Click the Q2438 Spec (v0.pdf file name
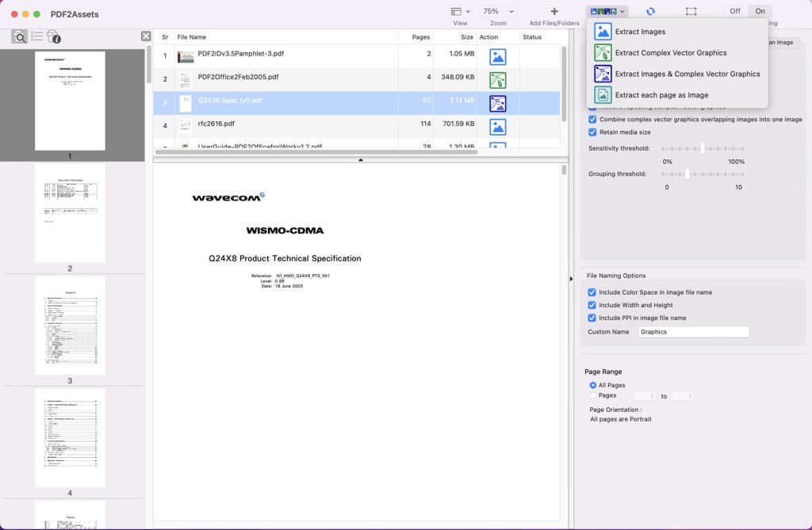Image resolution: width=812 pixels, height=530 pixels. (230, 101)
